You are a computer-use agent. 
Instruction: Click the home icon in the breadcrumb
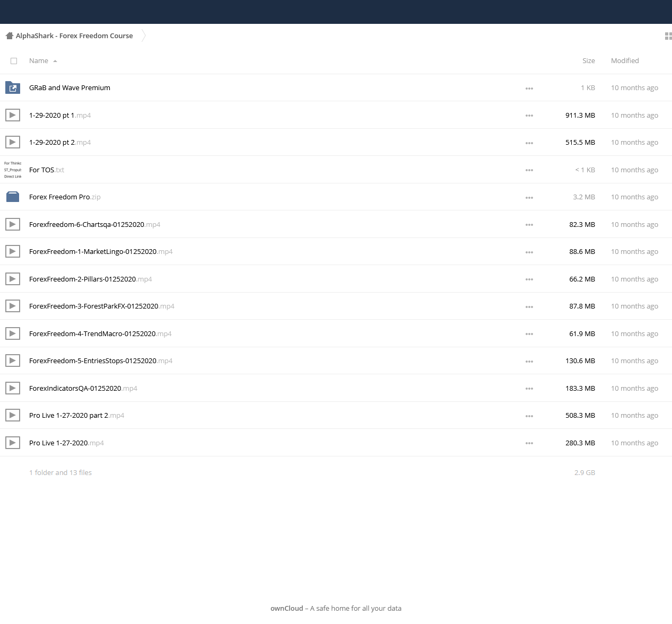(9, 36)
